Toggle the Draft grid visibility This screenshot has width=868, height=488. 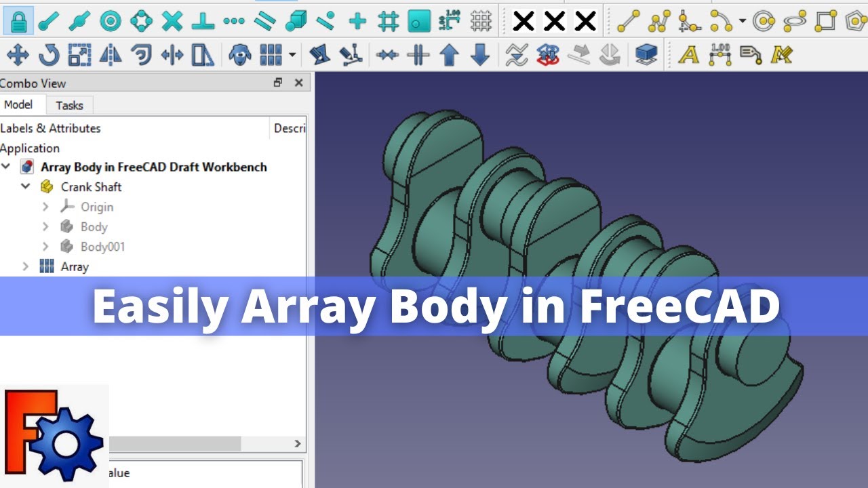click(x=481, y=21)
